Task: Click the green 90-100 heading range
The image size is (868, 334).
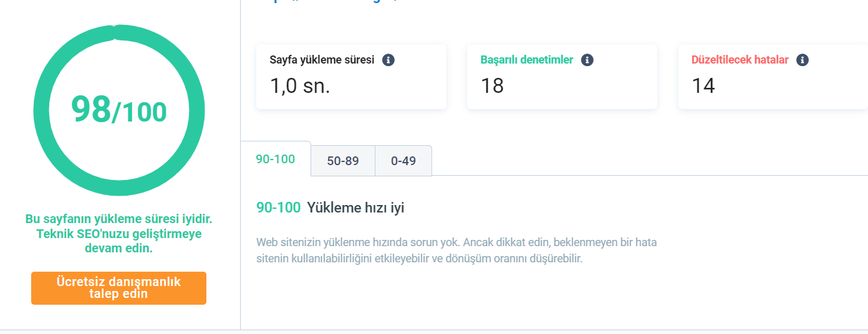Action: pos(279,208)
